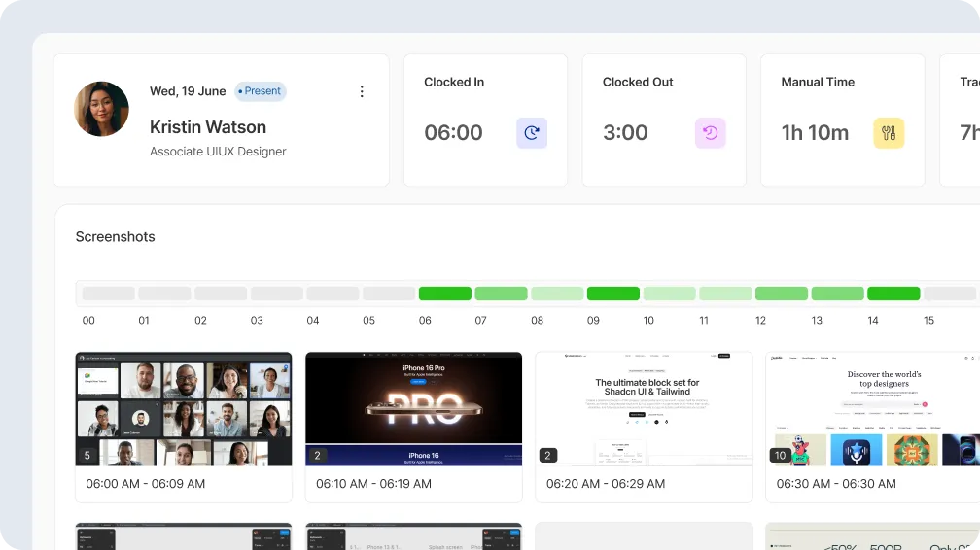
Task: Click the screenshot count badge showing 5
Action: pyautogui.click(x=87, y=455)
